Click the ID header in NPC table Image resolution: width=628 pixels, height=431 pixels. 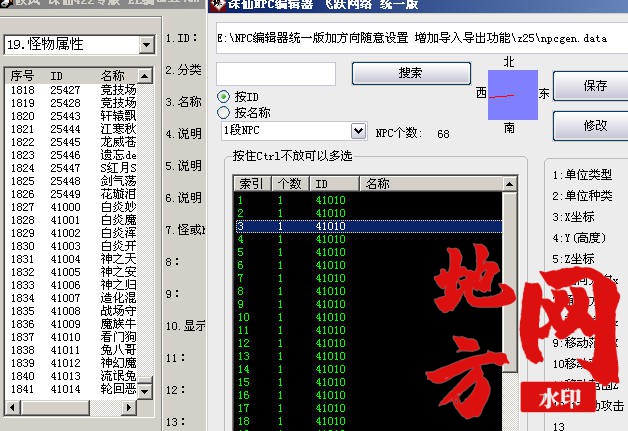tap(334, 184)
